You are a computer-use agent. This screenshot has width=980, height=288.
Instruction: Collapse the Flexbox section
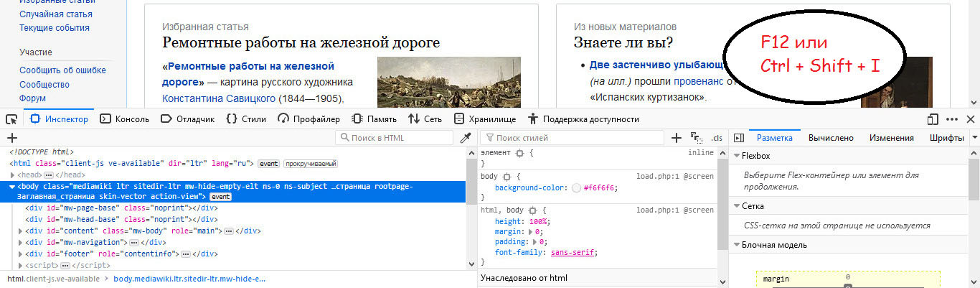(736, 156)
